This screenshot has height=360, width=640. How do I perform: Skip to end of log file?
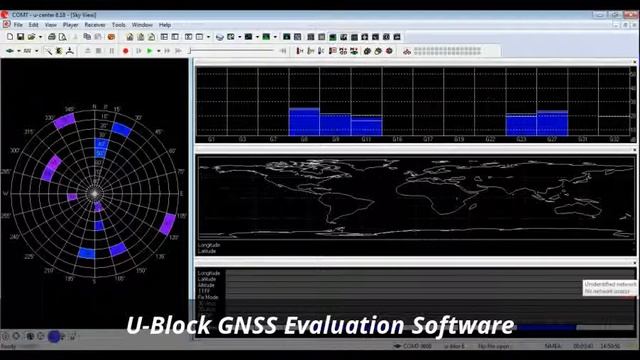pos(178,51)
